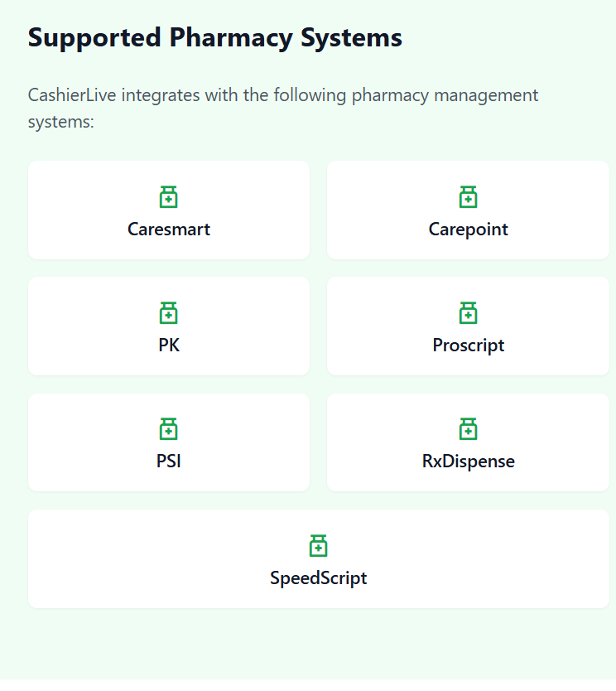Click the Proscript medicine bottle icon
Screen dimensions: 616x691
(468, 313)
